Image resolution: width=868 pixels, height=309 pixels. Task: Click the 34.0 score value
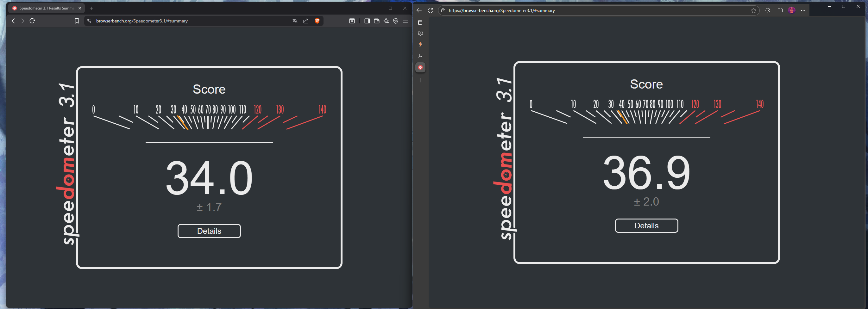(209, 177)
